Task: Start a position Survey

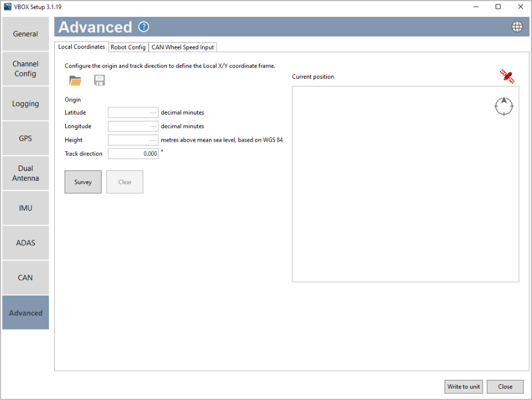Action: pos(83,182)
